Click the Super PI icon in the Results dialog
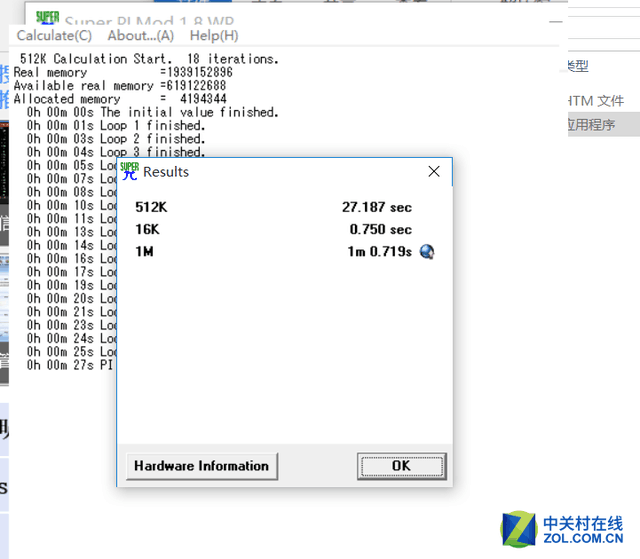The height and width of the screenshot is (559, 640). 129,171
